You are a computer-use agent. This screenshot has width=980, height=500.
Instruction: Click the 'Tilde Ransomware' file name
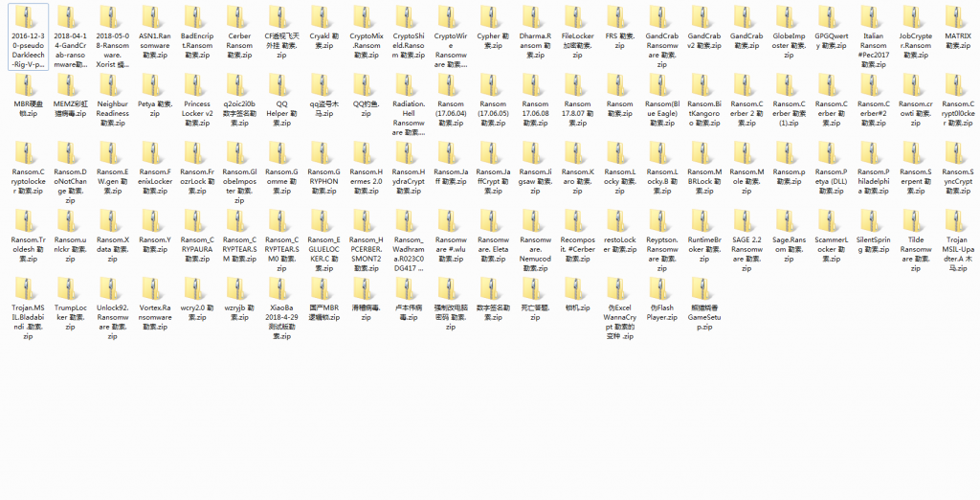(916, 254)
